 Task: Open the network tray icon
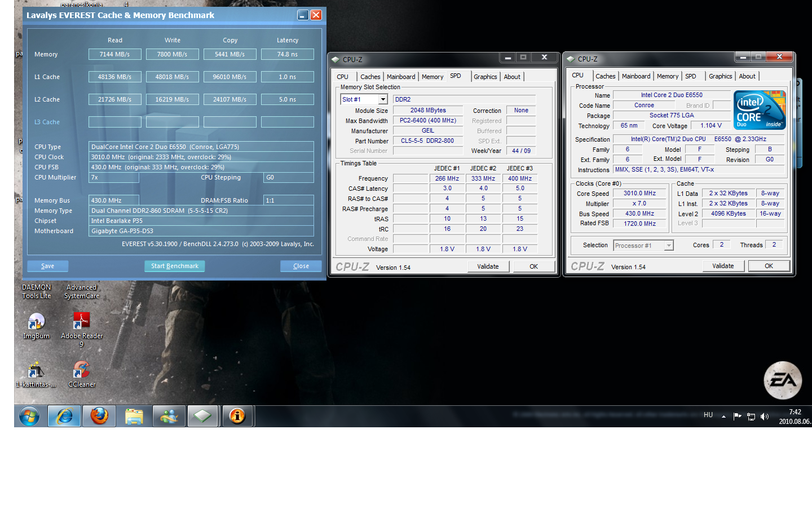[x=751, y=417]
